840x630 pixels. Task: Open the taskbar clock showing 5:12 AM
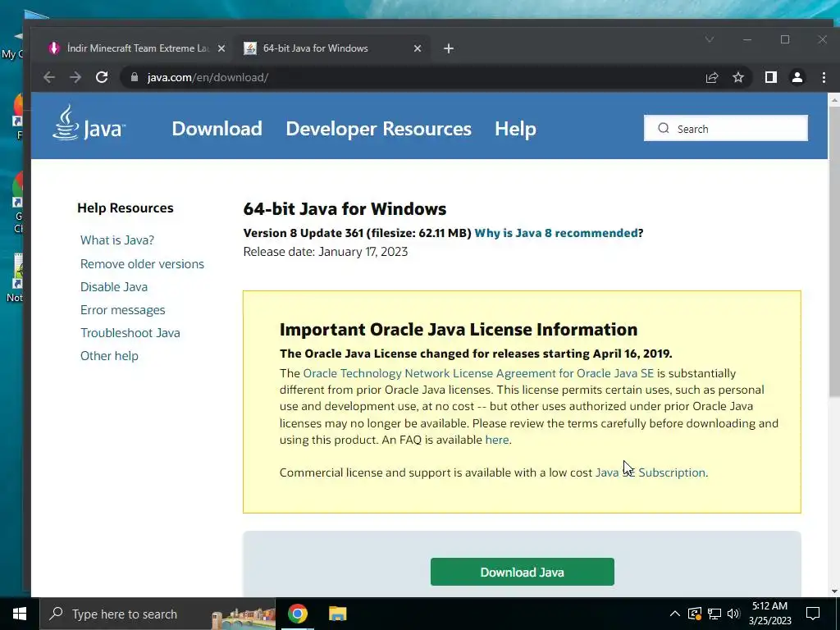pyautogui.click(x=769, y=614)
